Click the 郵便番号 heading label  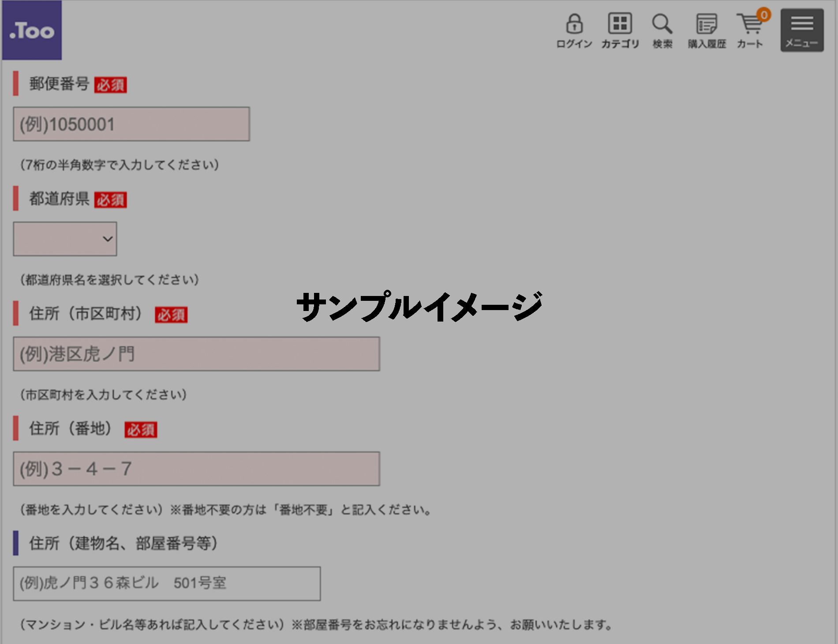tap(59, 84)
